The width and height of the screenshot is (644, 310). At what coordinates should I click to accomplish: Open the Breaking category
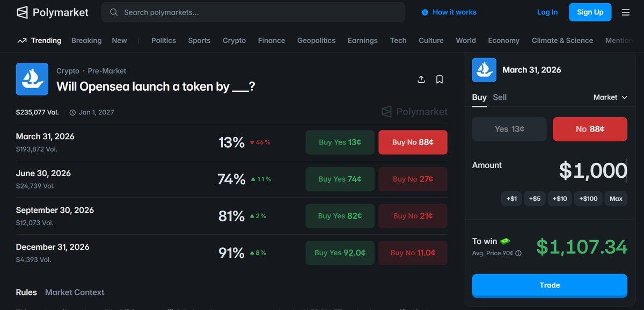pyautogui.click(x=86, y=41)
